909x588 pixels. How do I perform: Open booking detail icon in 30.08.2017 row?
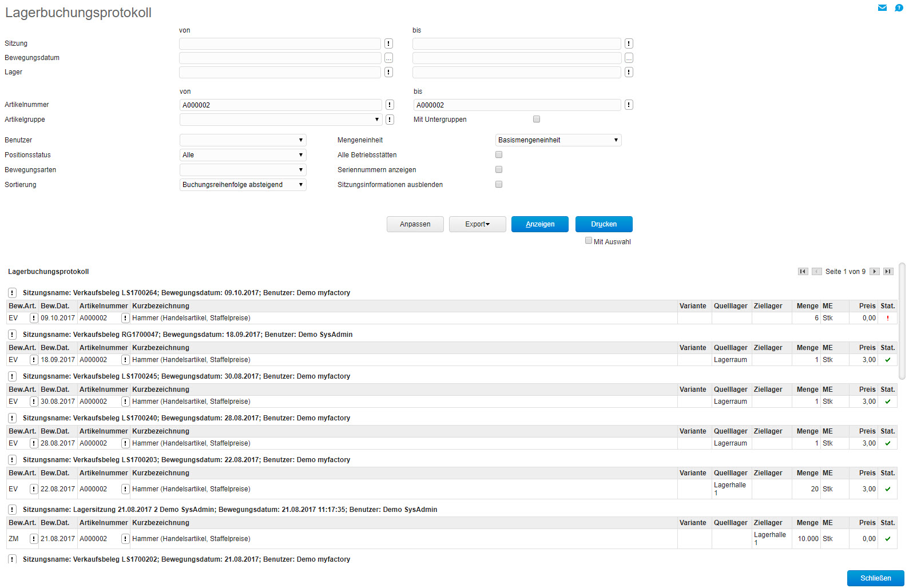tap(34, 402)
